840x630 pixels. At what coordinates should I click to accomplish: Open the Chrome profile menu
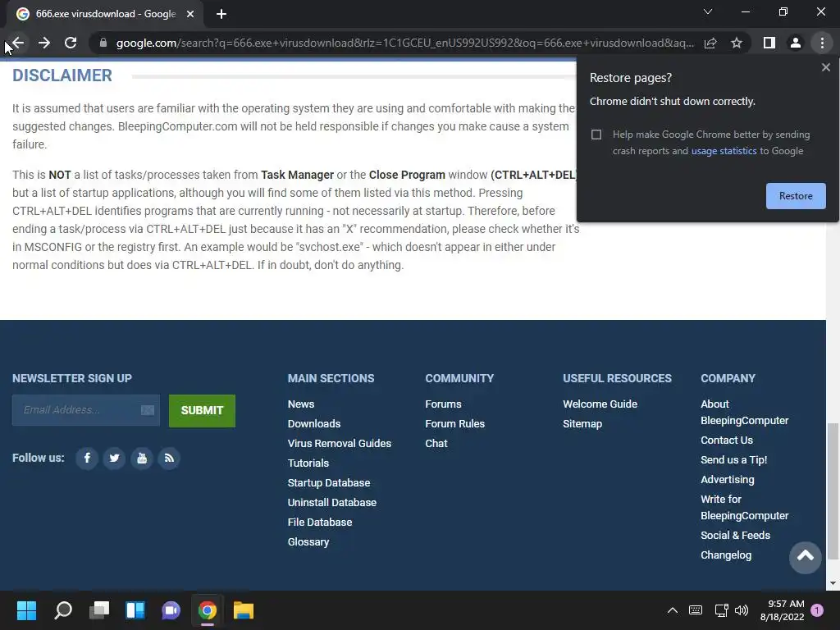(796, 43)
